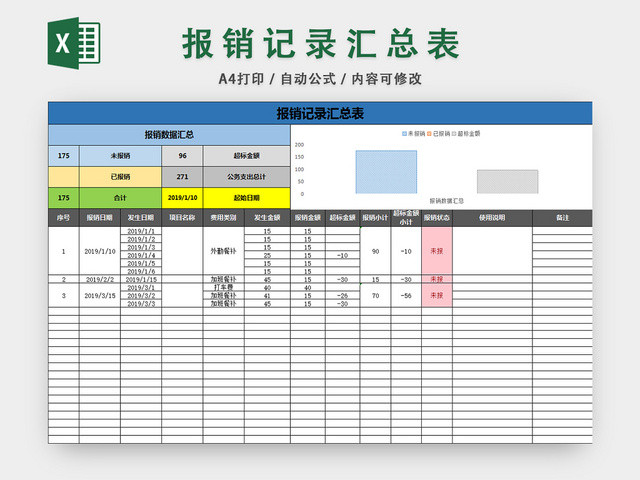
Task: Select the blue bar in the chart
Action: coord(386,172)
